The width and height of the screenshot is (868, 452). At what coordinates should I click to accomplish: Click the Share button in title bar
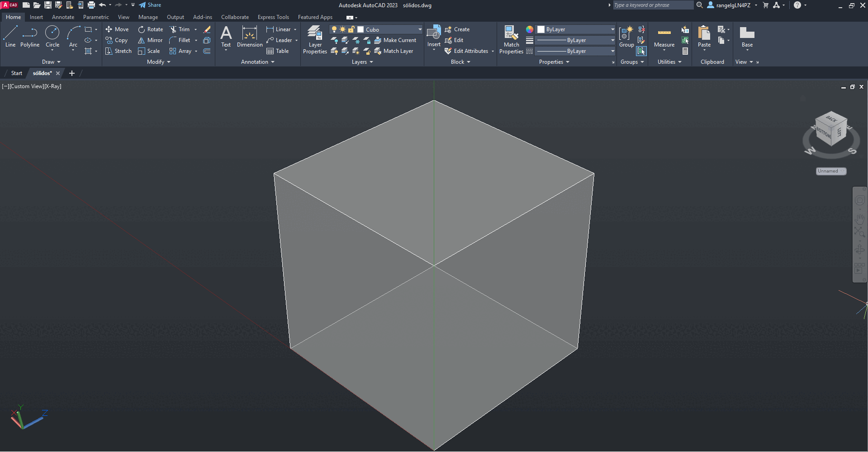tap(150, 5)
